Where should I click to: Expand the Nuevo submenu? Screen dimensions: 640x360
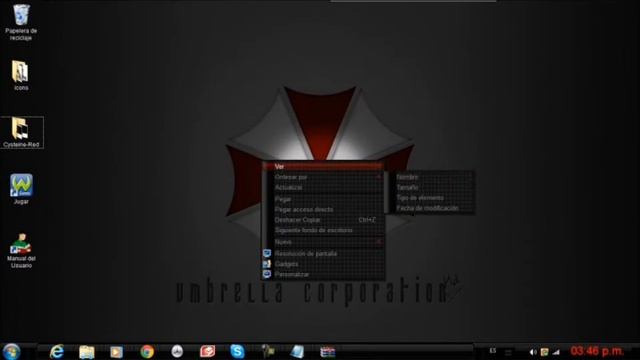coord(324,242)
